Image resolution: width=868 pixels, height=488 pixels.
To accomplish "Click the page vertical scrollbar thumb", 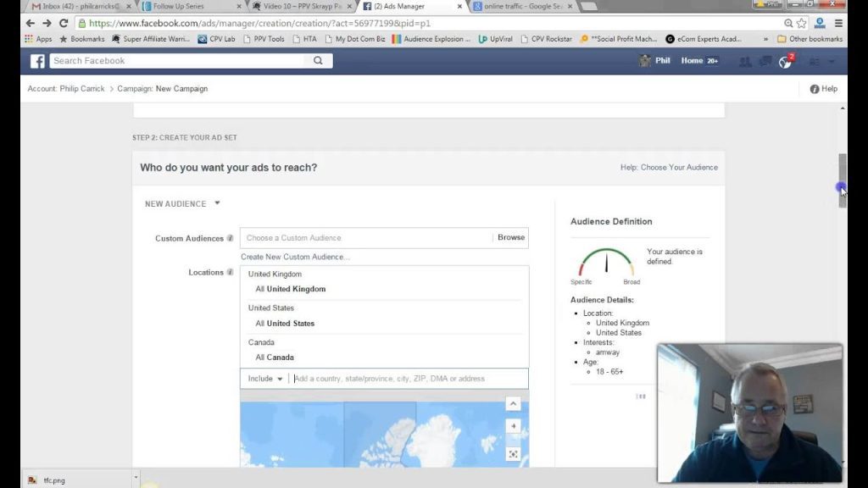I will pyautogui.click(x=843, y=180).
